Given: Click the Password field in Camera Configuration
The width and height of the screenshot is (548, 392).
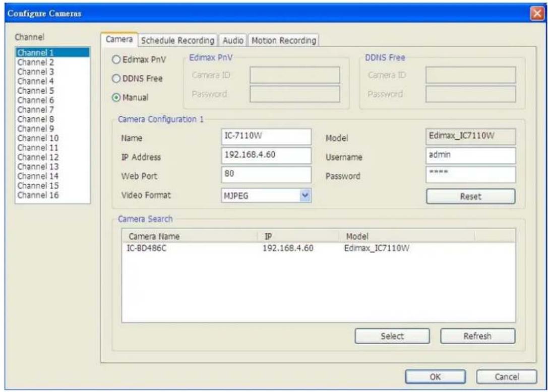Looking at the screenshot, I should [x=470, y=174].
